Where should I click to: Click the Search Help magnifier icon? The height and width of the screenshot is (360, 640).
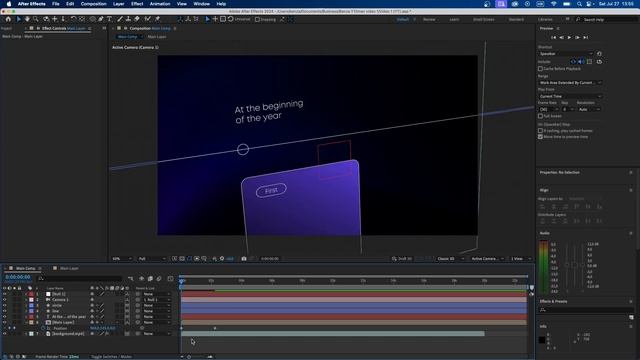pyautogui.click(x=578, y=19)
